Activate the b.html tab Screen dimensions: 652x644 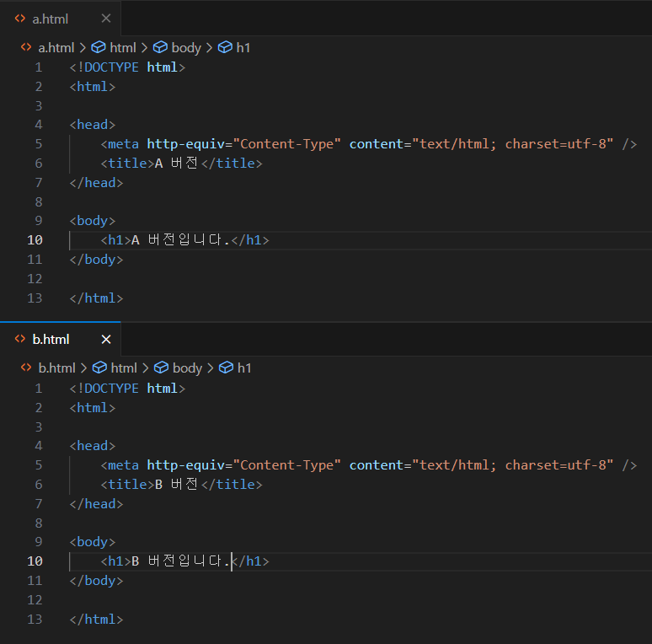(51, 339)
